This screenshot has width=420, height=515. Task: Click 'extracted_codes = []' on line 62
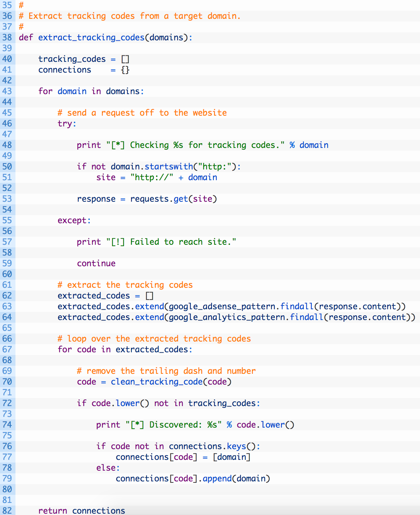point(106,296)
